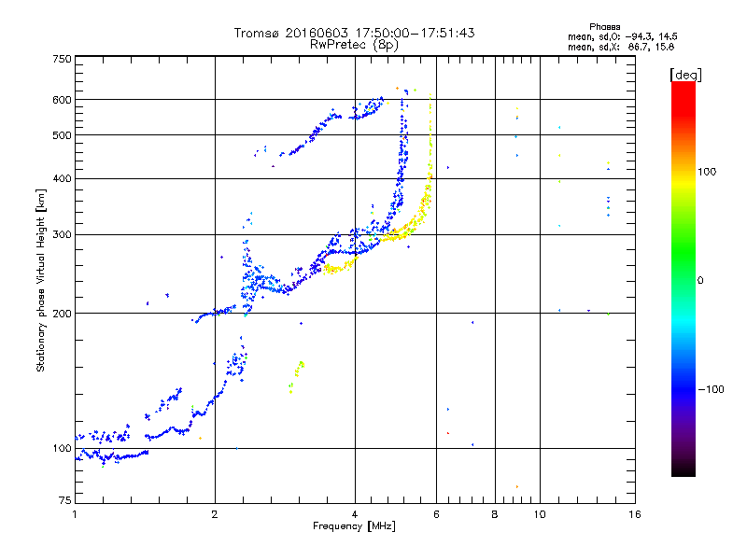Click the x-axis '8' tick label

click(495, 514)
